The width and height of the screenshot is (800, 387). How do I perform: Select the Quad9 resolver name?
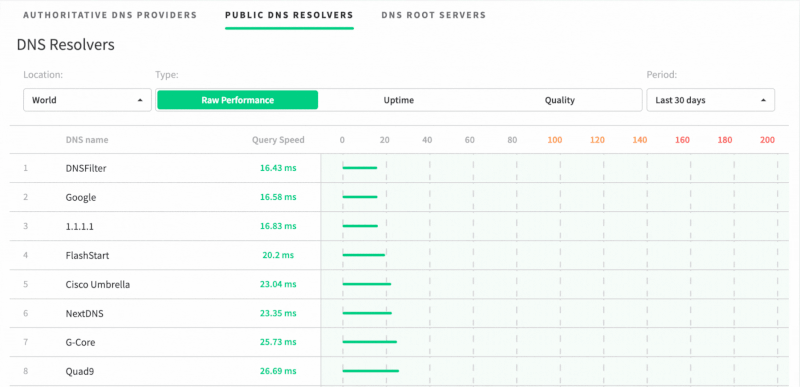tap(80, 371)
